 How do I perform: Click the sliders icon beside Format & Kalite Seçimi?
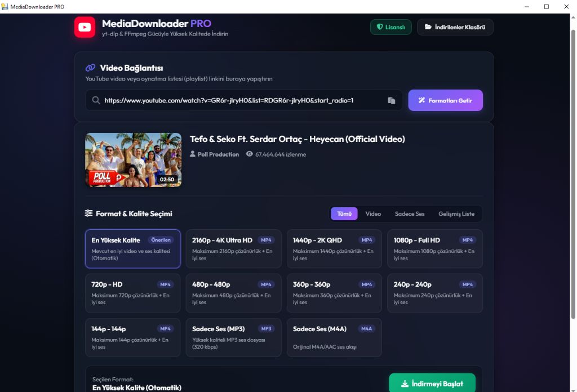pyautogui.click(x=88, y=213)
